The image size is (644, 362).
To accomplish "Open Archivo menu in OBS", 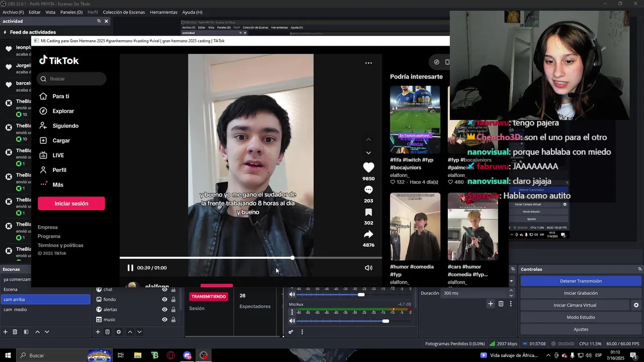I will (13, 12).
